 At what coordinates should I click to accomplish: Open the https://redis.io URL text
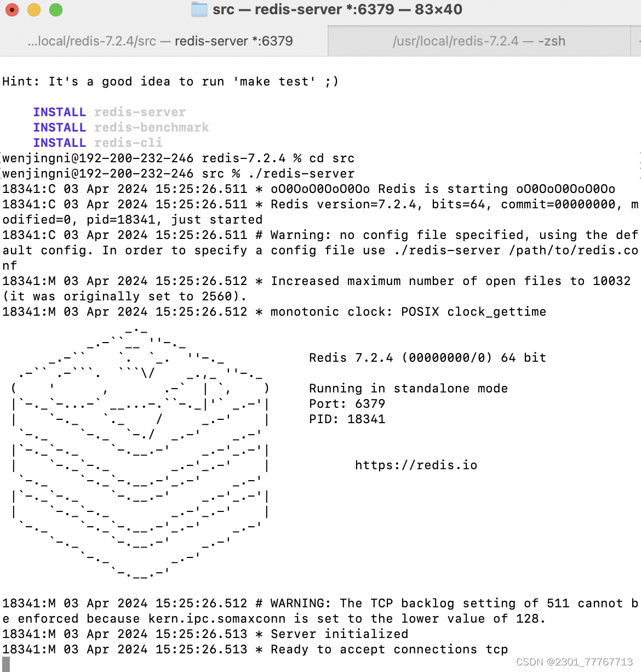click(x=416, y=465)
